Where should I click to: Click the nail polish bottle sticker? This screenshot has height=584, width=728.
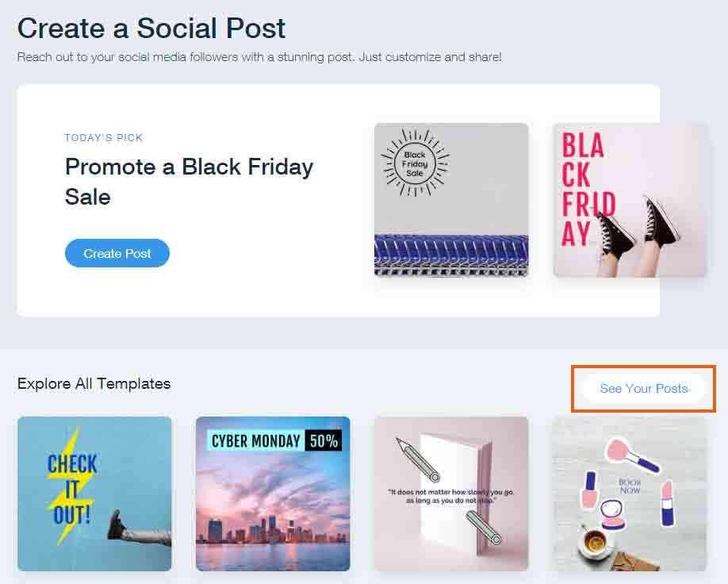tap(590, 490)
